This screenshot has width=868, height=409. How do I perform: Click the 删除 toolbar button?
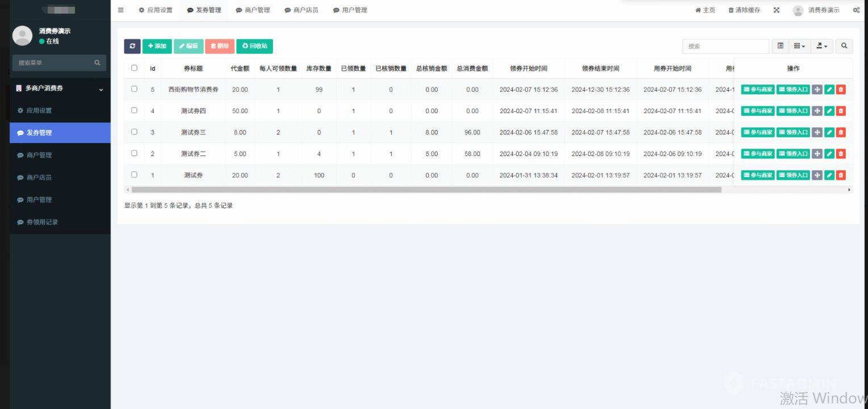(x=220, y=46)
